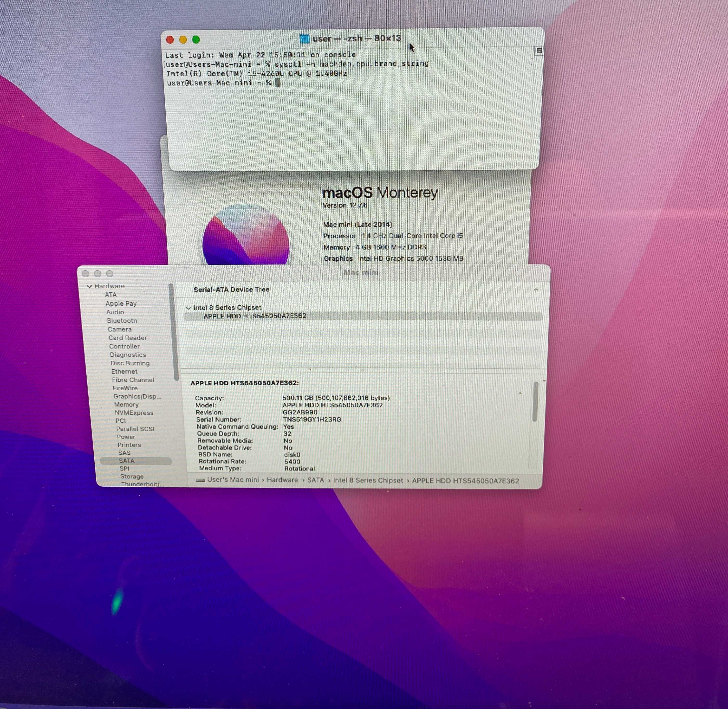The width and height of the screenshot is (728, 709).
Task: Select Disc Burning in sidebar
Action: coord(130,363)
